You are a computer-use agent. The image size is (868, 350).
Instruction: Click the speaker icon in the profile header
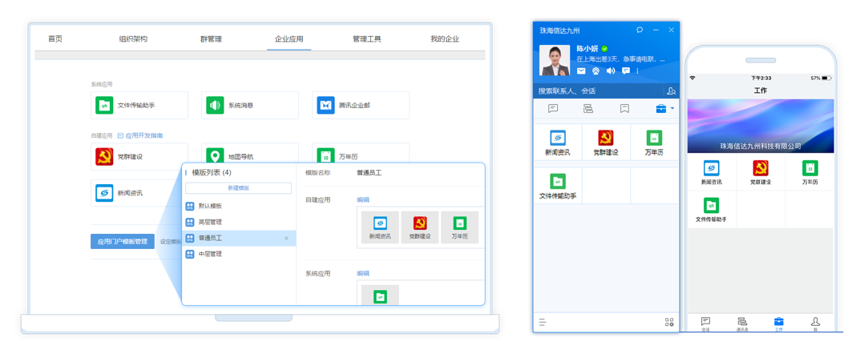611,71
